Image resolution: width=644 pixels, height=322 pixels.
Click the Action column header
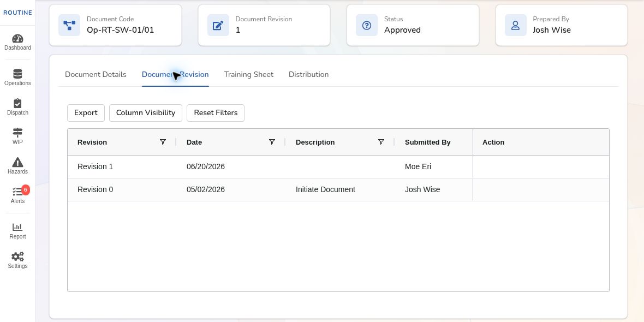(x=493, y=142)
